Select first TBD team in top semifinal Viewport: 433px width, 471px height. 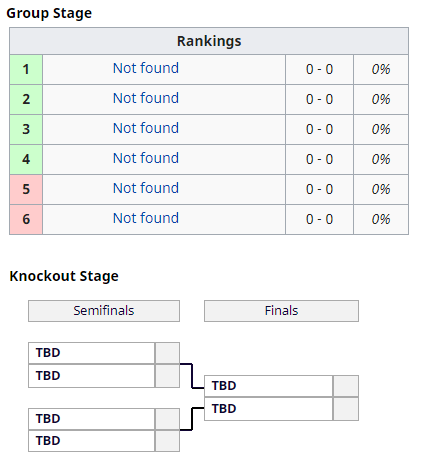coord(92,353)
